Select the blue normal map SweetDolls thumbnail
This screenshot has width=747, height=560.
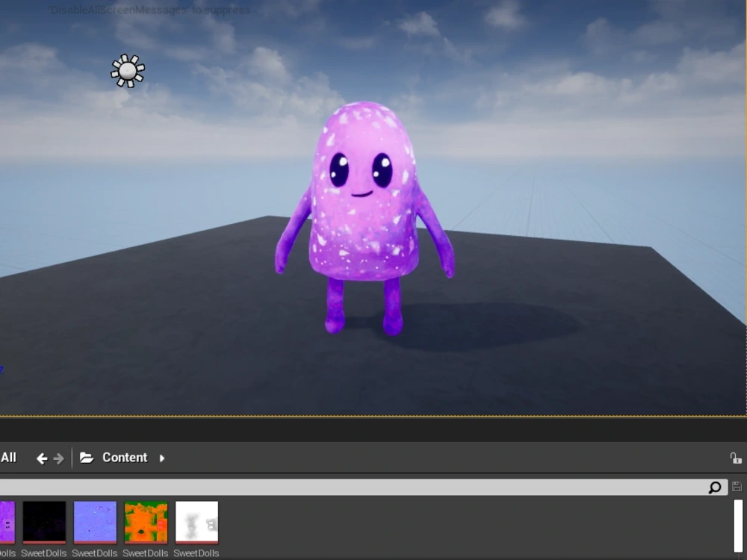95,522
